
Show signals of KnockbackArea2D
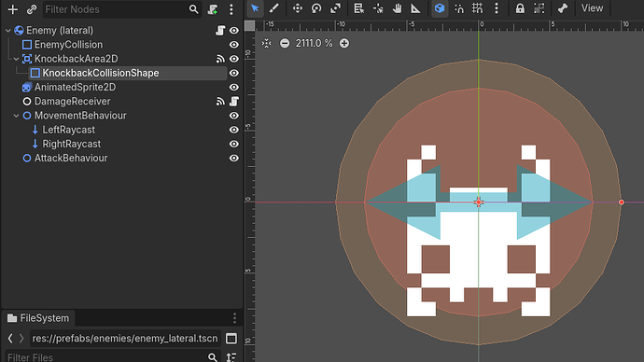click(220, 59)
